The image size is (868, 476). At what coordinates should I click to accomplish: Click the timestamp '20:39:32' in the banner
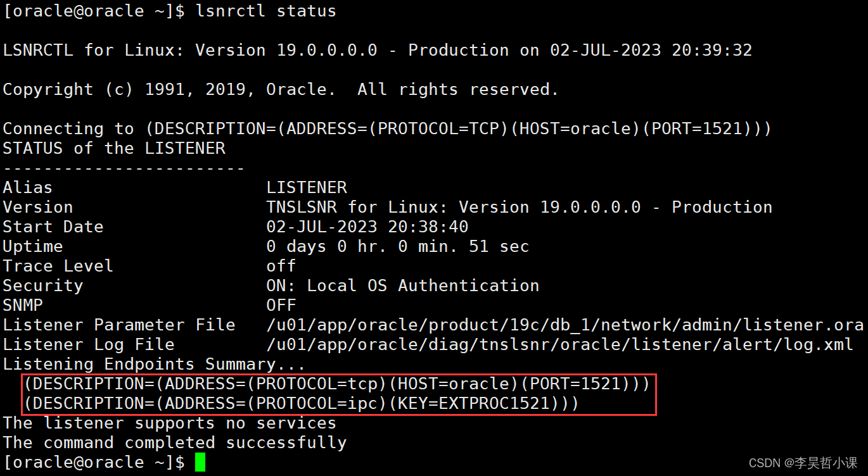tap(712, 51)
